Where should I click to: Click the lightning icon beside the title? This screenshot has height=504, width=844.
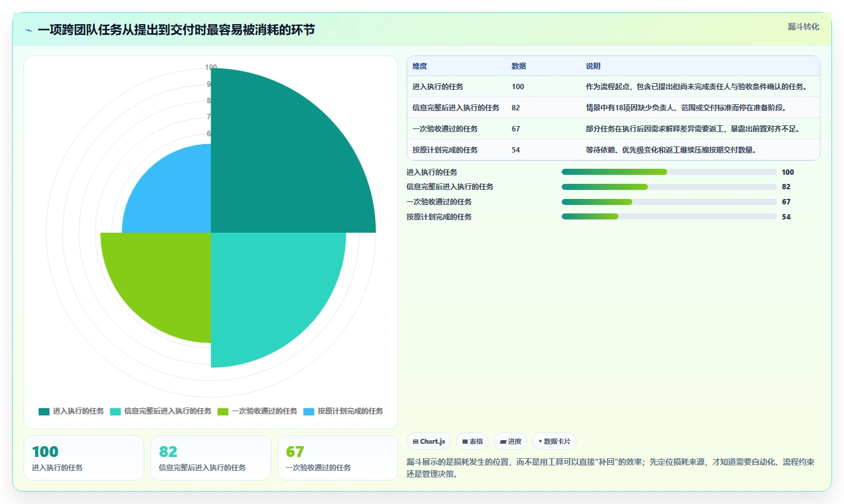point(29,30)
